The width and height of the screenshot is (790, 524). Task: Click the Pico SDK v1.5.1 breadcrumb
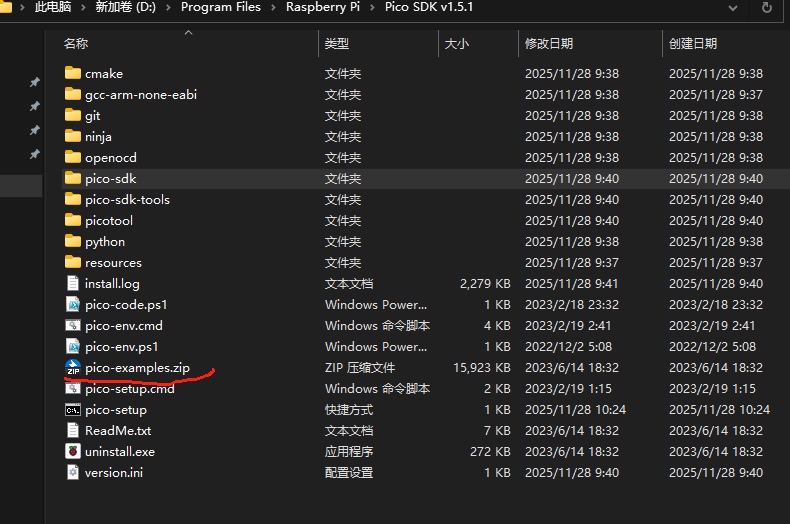click(x=429, y=7)
